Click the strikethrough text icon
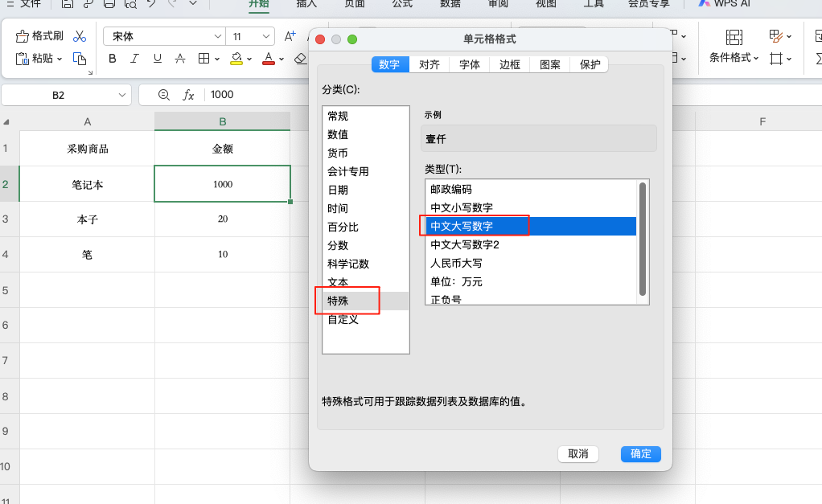 tap(180, 58)
